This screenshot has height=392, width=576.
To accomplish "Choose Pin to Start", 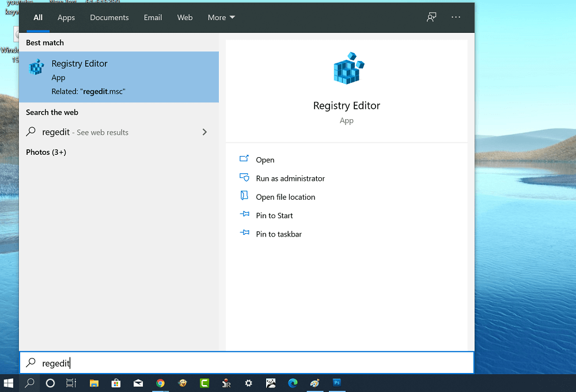I will 274,216.
